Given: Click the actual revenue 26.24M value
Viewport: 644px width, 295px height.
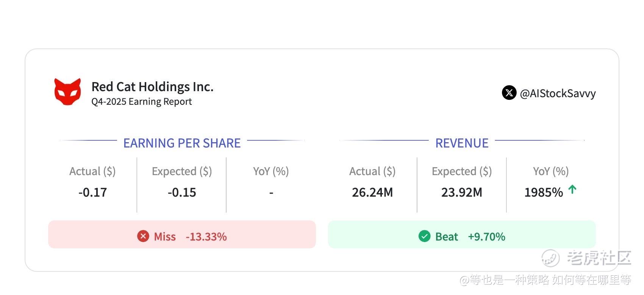Looking at the screenshot, I should (x=372, y=193).
